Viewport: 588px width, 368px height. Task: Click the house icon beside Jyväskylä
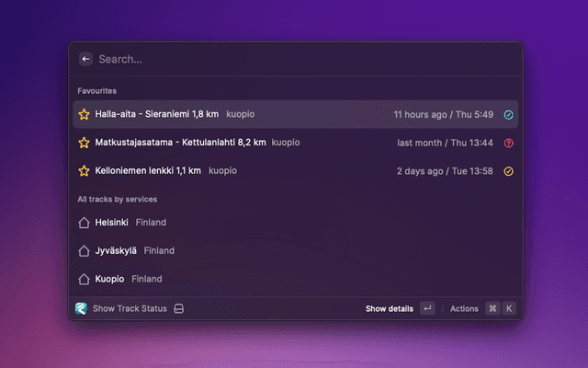point(84,250)
